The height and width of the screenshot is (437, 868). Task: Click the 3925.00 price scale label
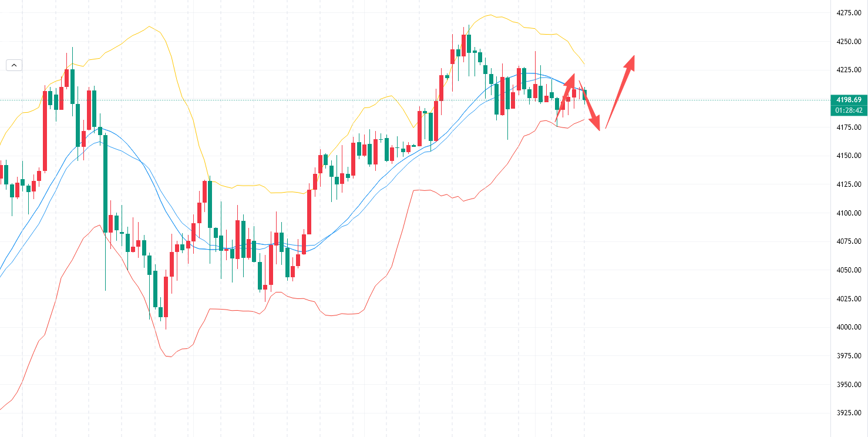848,413
